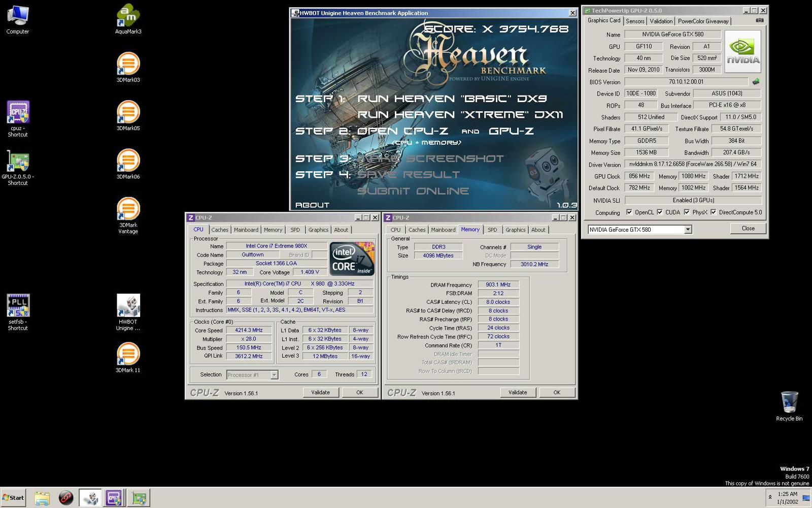Screen dimensions: 812x508
Task: Open Memory tab in left CPU-Z window
Action: [x=273, y=230]
